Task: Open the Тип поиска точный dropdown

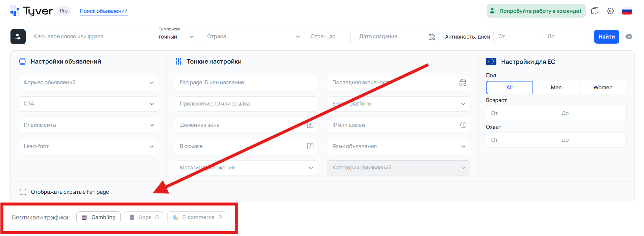Action: (x=176, y=37)
